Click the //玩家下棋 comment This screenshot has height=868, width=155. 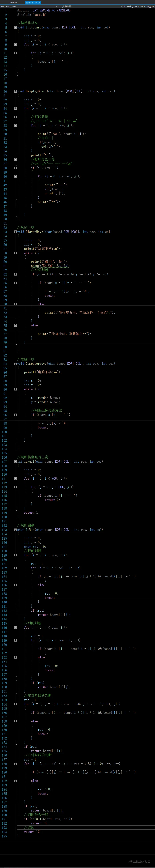[x=26, y=227]
